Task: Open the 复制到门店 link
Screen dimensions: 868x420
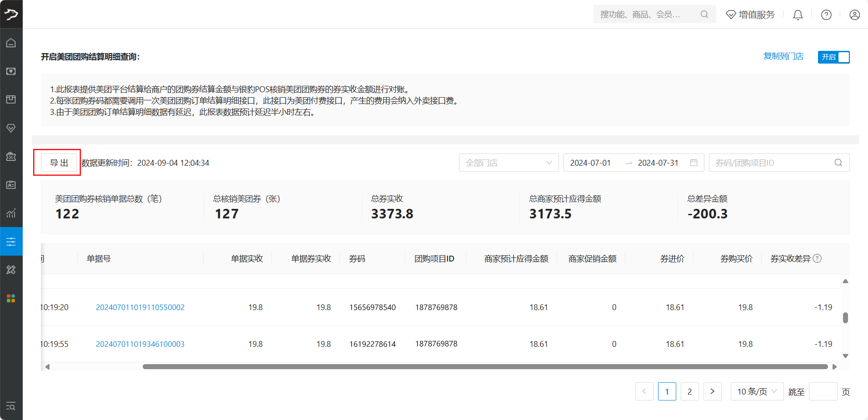Action: click(x=783, y=56)
